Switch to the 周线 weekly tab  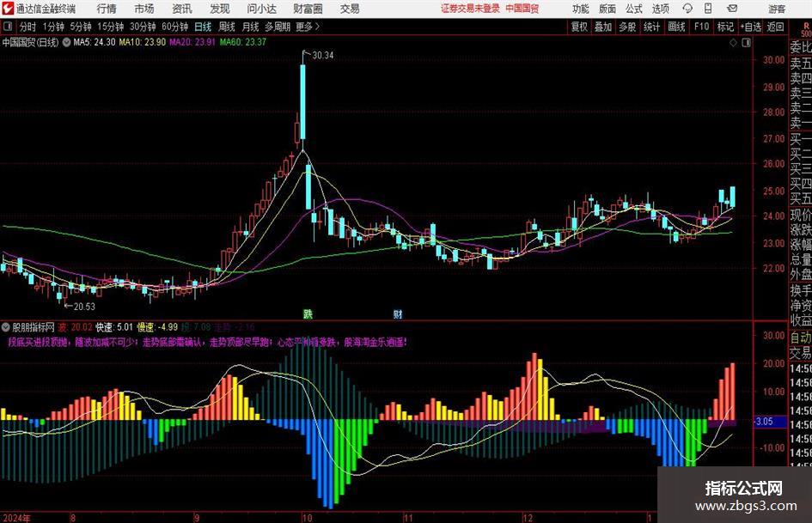pyautogui.click(x=227, y=27)
